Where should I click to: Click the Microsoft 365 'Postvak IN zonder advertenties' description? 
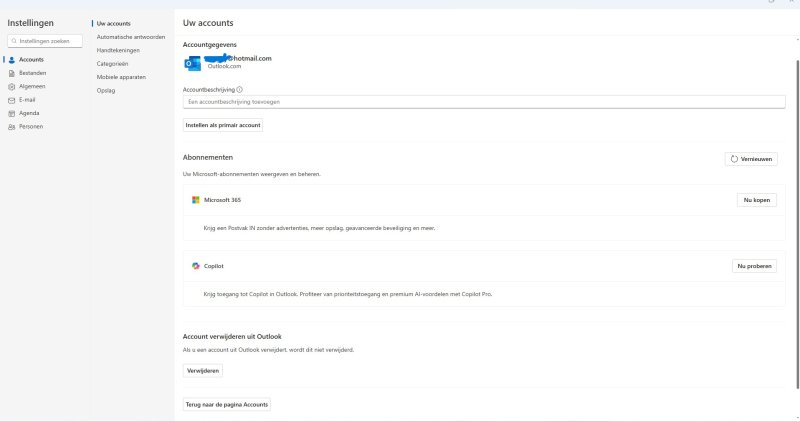(319, 228)
